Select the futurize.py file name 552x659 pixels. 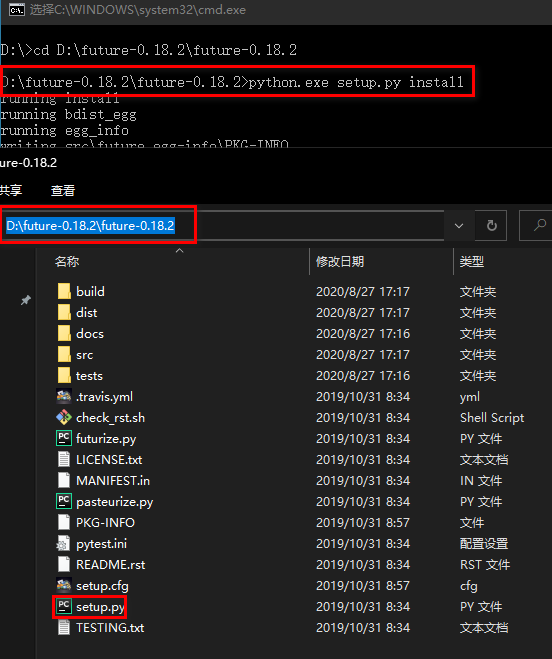[x=106, y=438]
